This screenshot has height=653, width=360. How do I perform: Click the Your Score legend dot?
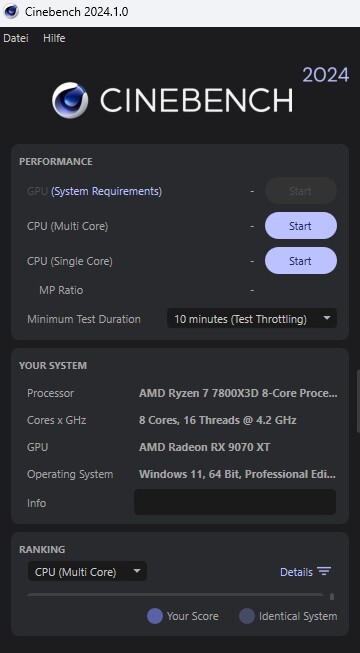pyautogui.click(x=155, y=616)
